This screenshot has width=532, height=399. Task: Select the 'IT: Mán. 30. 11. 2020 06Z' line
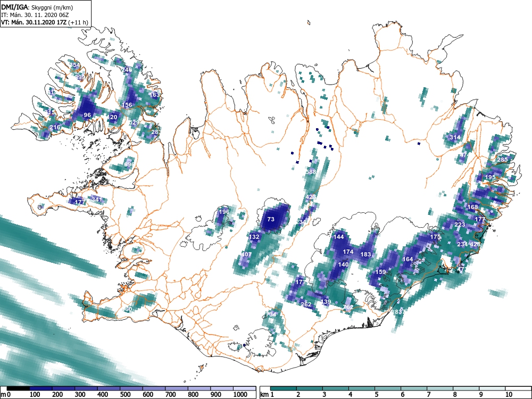click(35, 15)
